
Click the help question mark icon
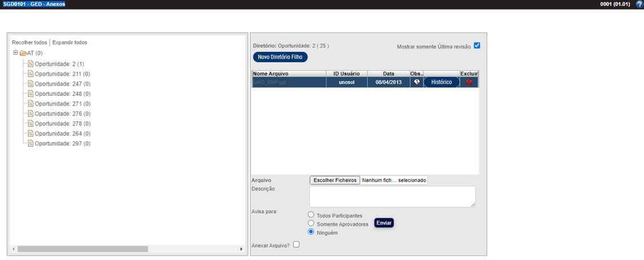pos(639,4)
